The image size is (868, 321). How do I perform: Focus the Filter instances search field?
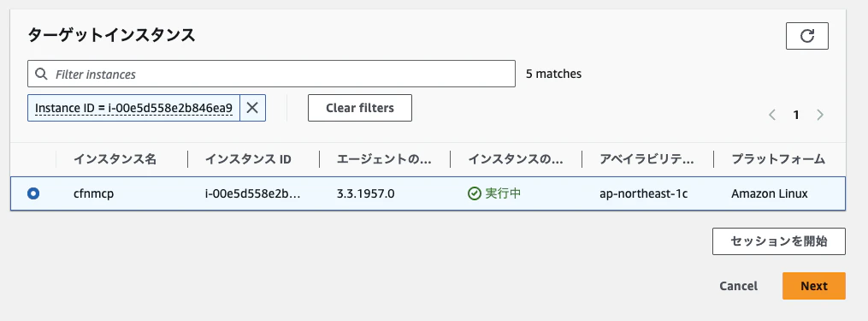(271, 74)
